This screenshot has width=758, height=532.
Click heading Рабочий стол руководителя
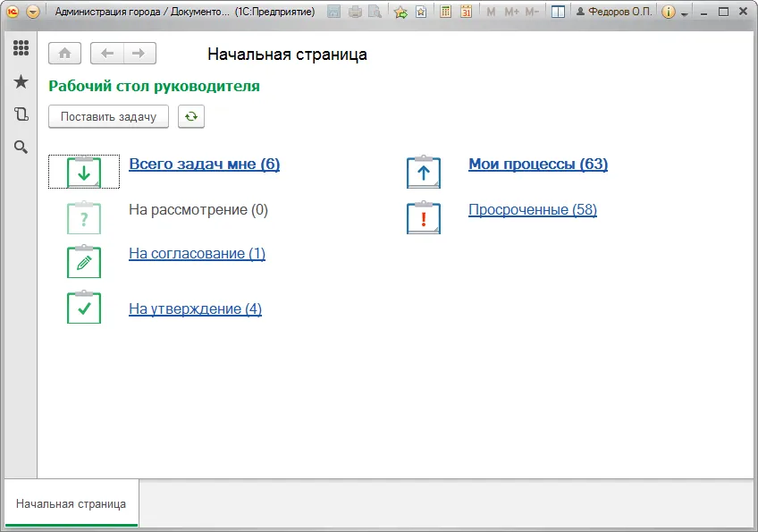[155, 86]
